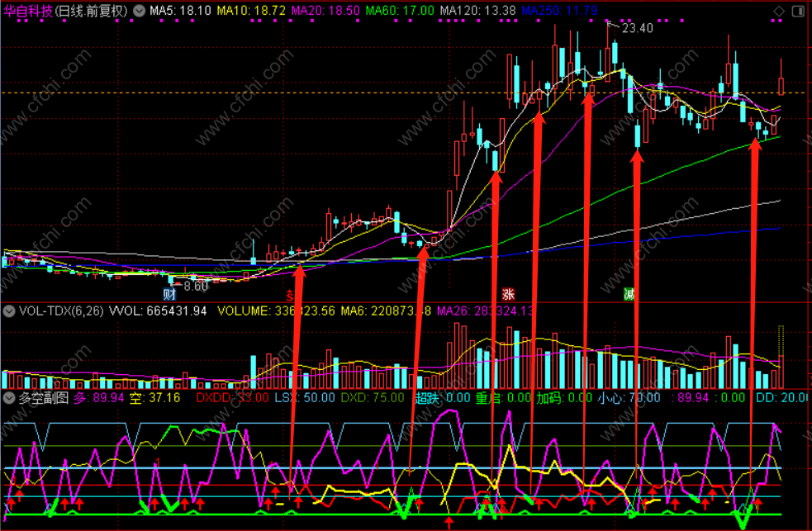Click the 8.60 lowest price marker

[196, 286]
